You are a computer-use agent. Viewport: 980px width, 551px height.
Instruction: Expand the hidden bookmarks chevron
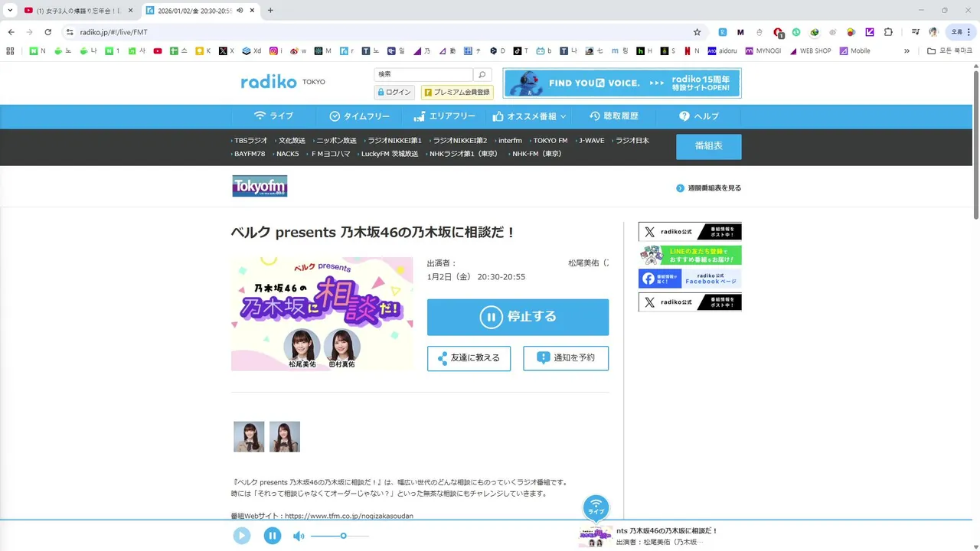906,51
